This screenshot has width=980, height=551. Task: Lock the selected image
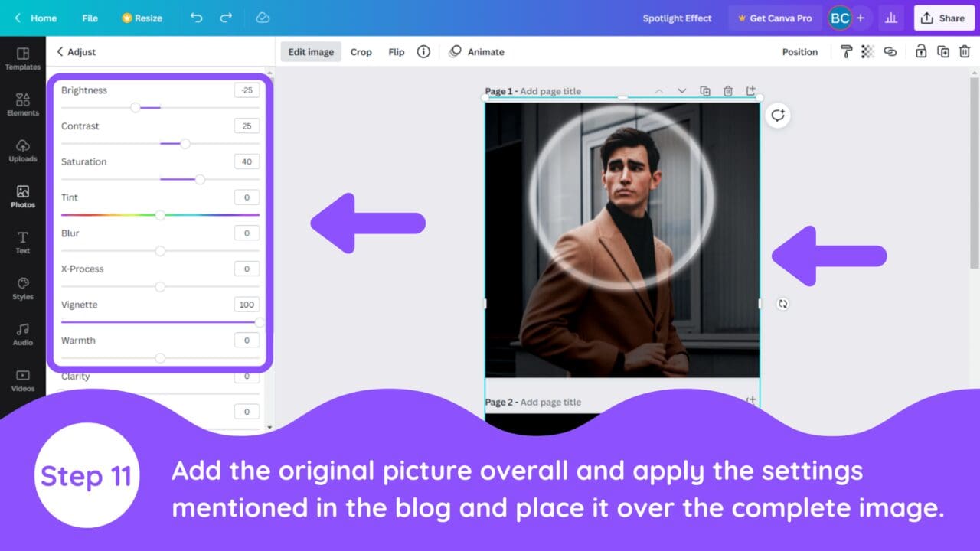pyautogui.click(x=921, y=51)
